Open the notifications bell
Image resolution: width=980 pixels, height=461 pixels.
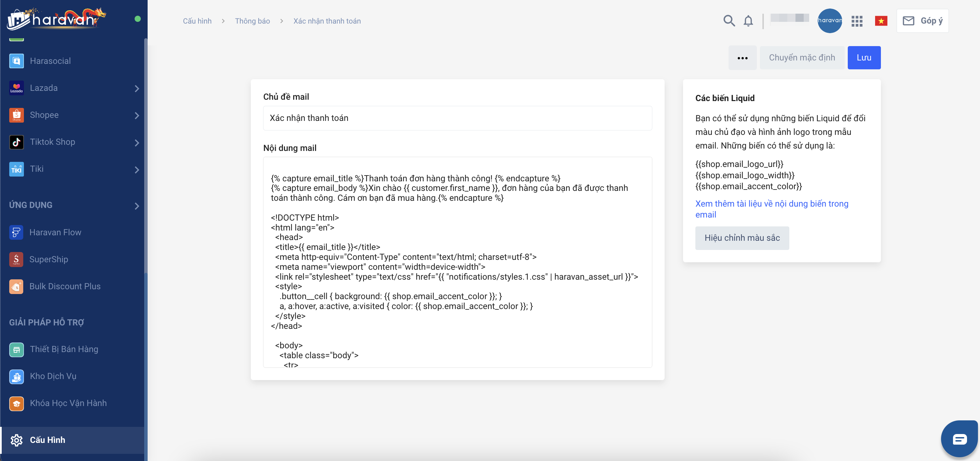pyautogui.click(x=748, y=20)
